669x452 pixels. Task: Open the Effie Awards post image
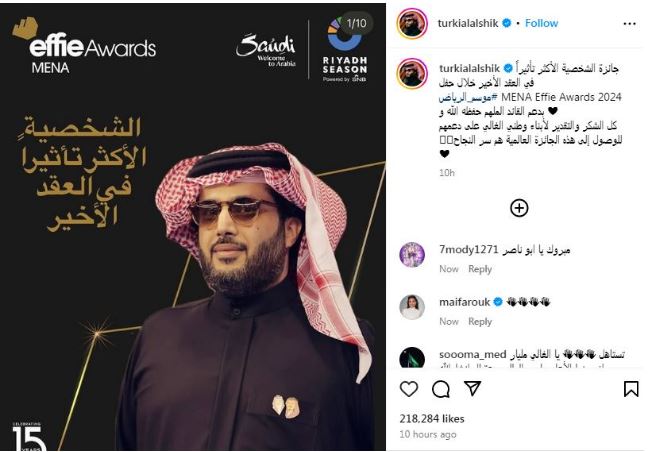[x=193, y=227]
